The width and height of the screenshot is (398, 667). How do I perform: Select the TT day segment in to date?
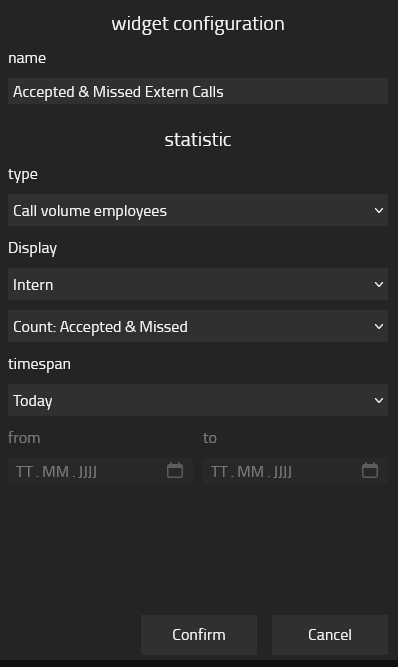point(219,471)
